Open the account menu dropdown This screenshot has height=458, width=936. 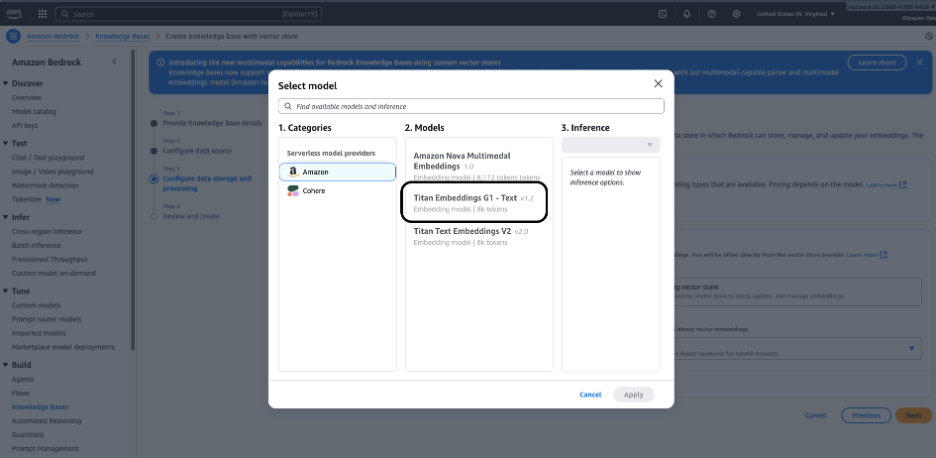pos(891,7)
